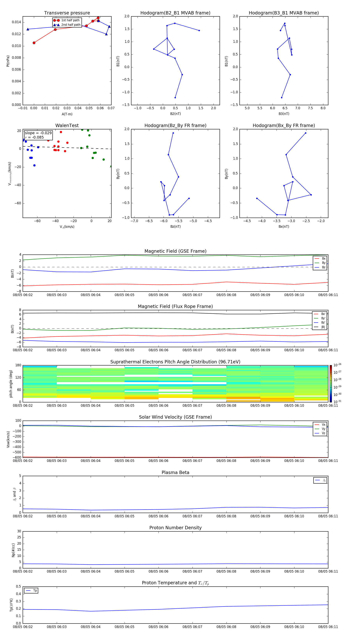Screen dimensions: 351x644
Task: Click the 'WalenTest' plot title
Action: pos(67,125)
